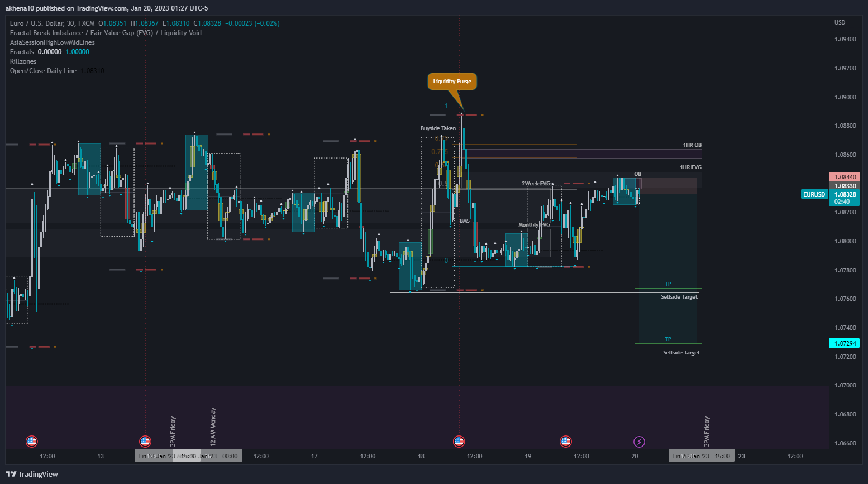
Task: Open the US flag event beside Fri 13 Jan label
Action: pyautogui.click(x=145, y=442)
